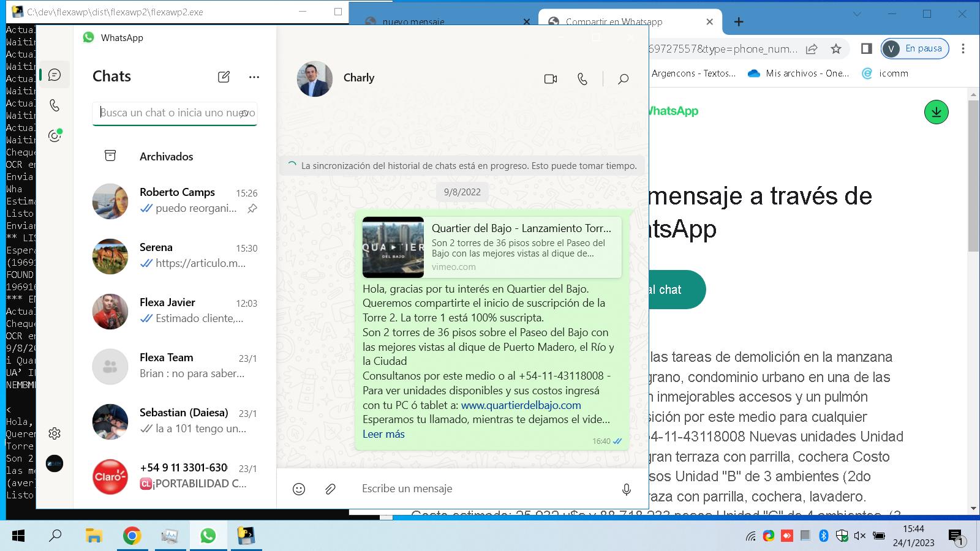Screen dimensions: 980x551
Task: Open emoji picker
Action: point(299,489)
